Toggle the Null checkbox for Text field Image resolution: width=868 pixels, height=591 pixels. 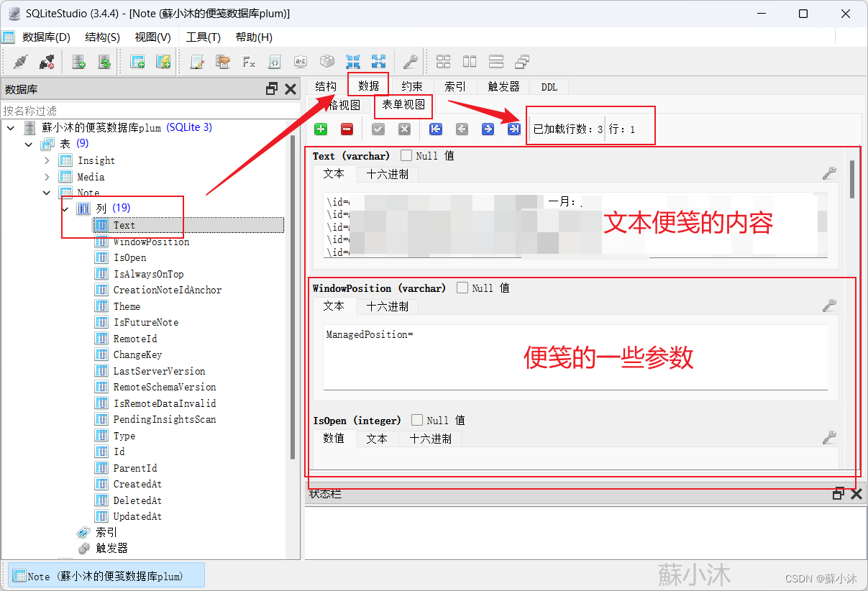tap(406, 155)
